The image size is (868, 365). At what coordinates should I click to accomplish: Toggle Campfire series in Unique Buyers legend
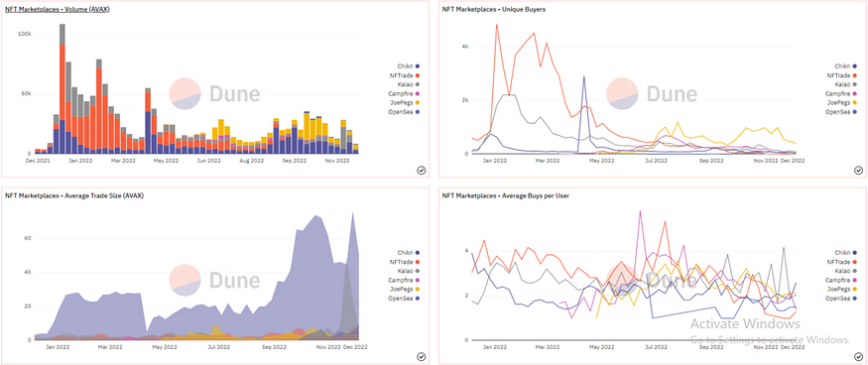[841, 93]
